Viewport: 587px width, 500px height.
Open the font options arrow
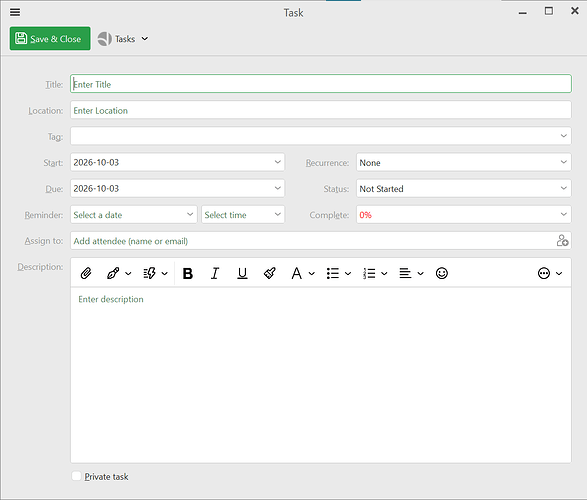click(311, 274)
